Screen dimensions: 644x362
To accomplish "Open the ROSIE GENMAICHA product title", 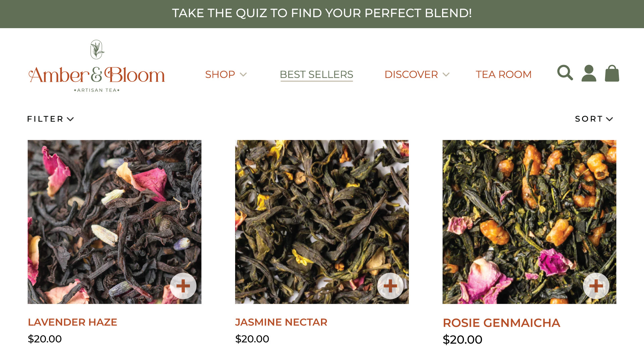I will point(501,323).
